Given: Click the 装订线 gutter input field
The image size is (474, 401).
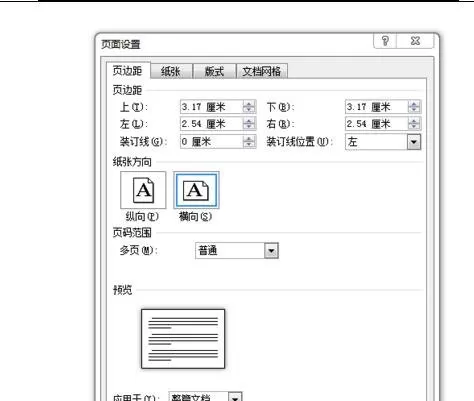Looking at the screenshot, I should pyautogui.click(x=211, y=142).
